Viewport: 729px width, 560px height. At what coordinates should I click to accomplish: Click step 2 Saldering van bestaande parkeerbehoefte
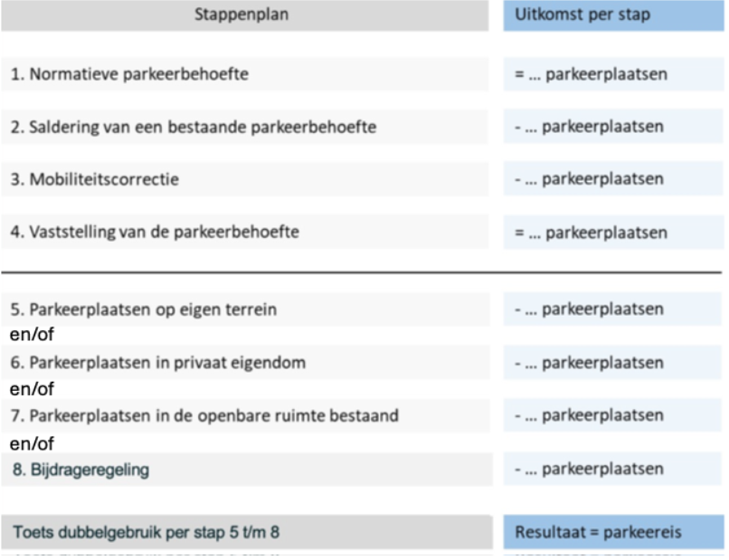[245, 127]
